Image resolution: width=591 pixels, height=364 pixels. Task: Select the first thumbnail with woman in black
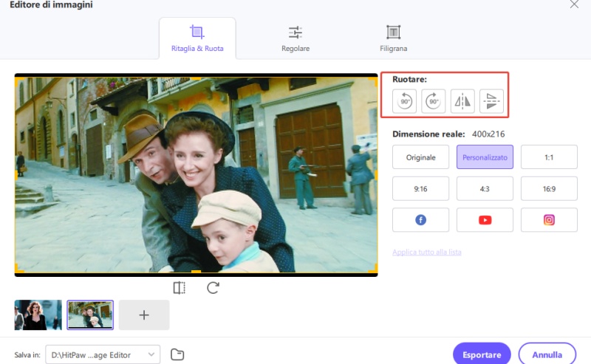[38, 315]
